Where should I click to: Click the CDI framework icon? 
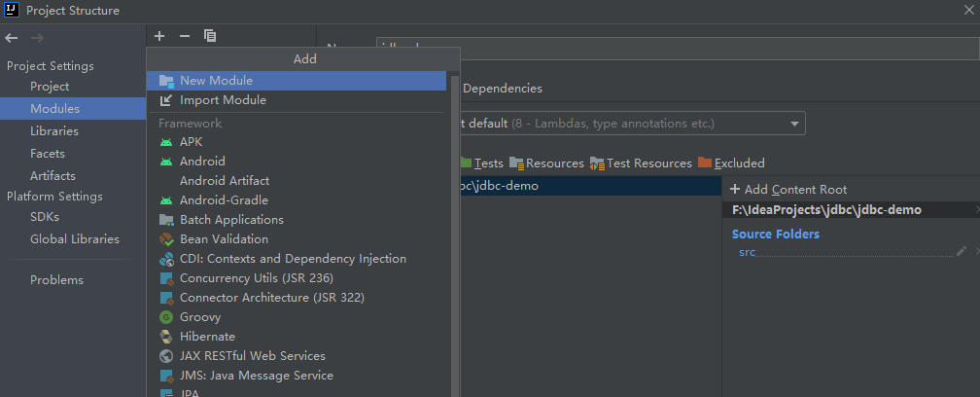[166, 259]
